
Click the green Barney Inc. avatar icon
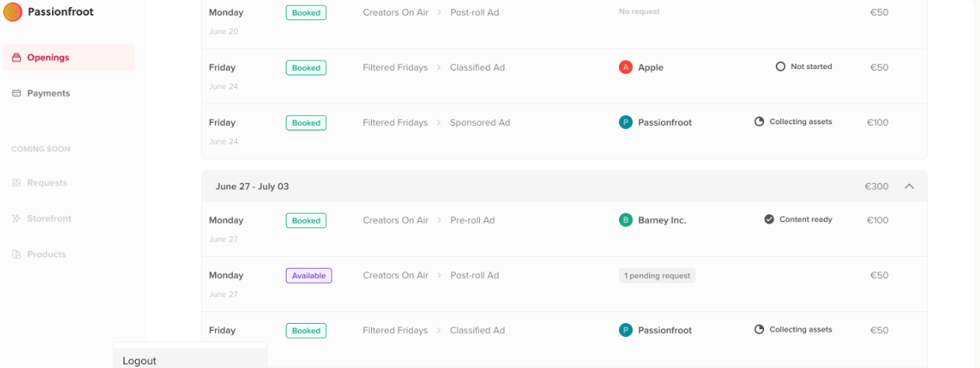[x=625, y=220]
